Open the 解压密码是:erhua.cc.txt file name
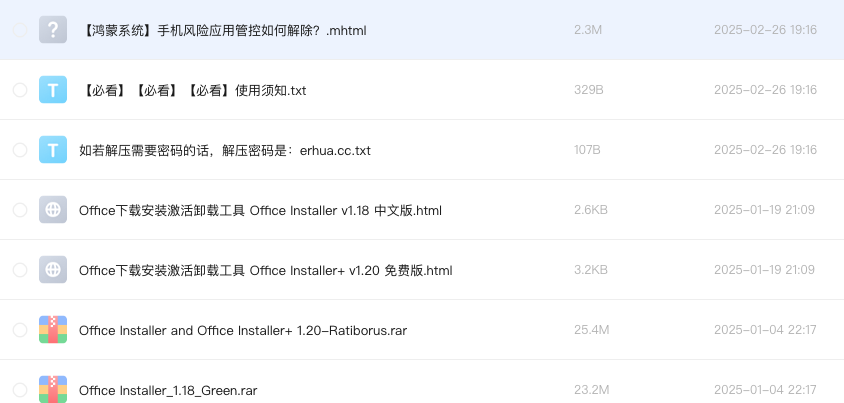The image size is (844, 403). [x=225, y=151]
